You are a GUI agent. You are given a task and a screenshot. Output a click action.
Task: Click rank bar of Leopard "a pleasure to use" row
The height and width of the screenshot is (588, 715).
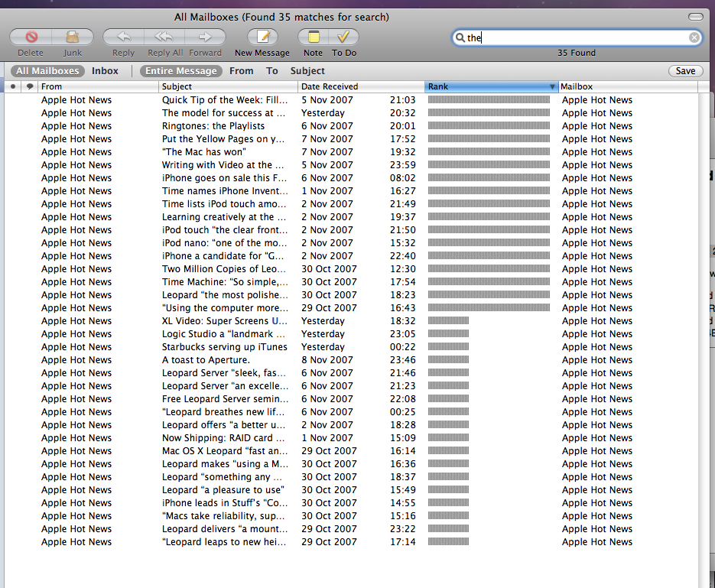pos(448,490)
